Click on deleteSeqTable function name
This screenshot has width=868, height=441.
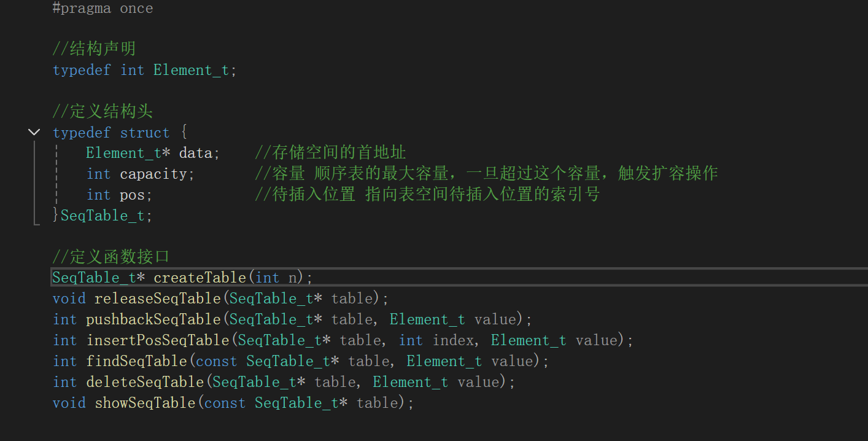[145, 382]
